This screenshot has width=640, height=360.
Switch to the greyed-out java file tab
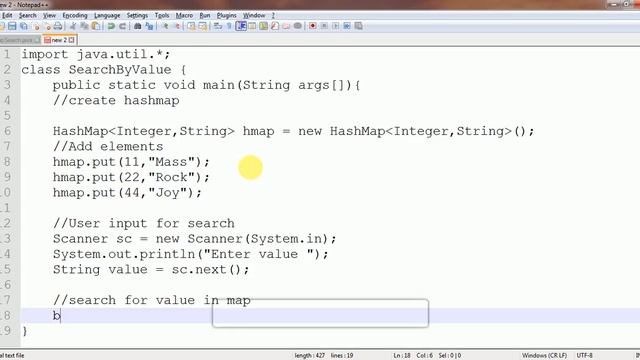point(20,40)
